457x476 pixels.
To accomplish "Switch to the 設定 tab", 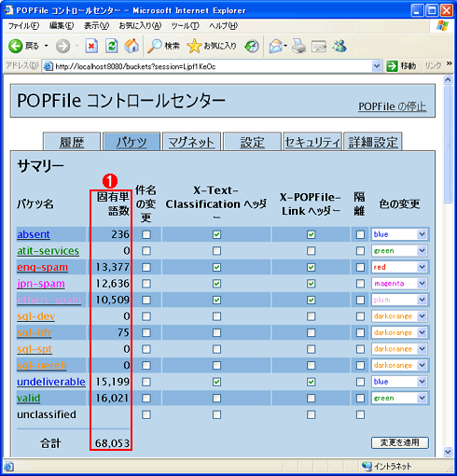I will click(252, 143).
